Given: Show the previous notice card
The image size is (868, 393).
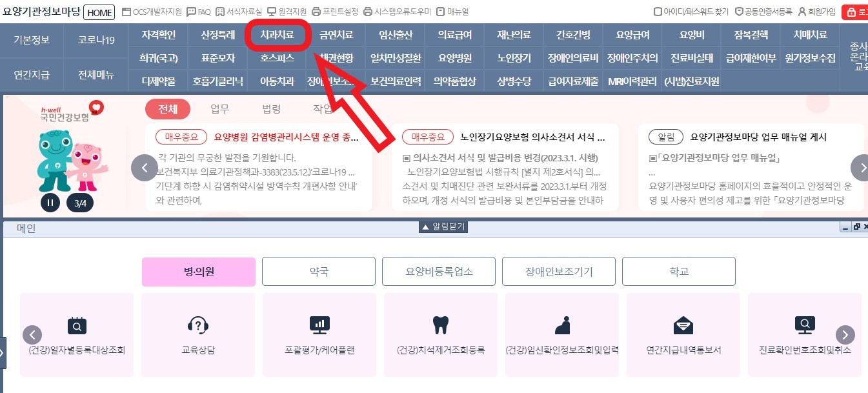Looking at the screenshot, I should pyautogui.click(x=144, y=168).
